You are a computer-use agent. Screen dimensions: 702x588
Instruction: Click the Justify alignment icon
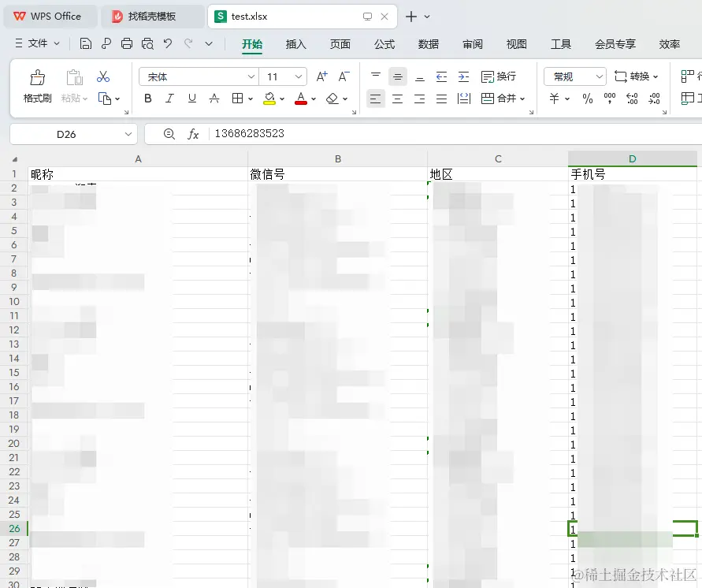coord(441,99)
